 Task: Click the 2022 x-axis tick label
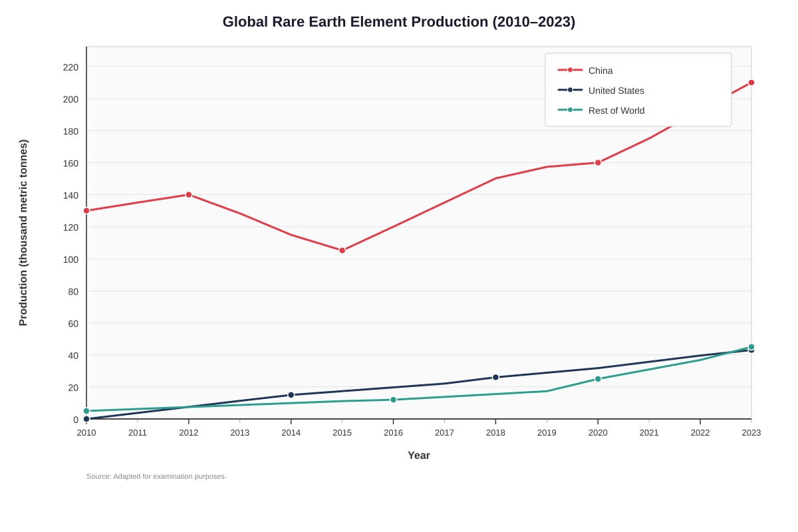700,433
